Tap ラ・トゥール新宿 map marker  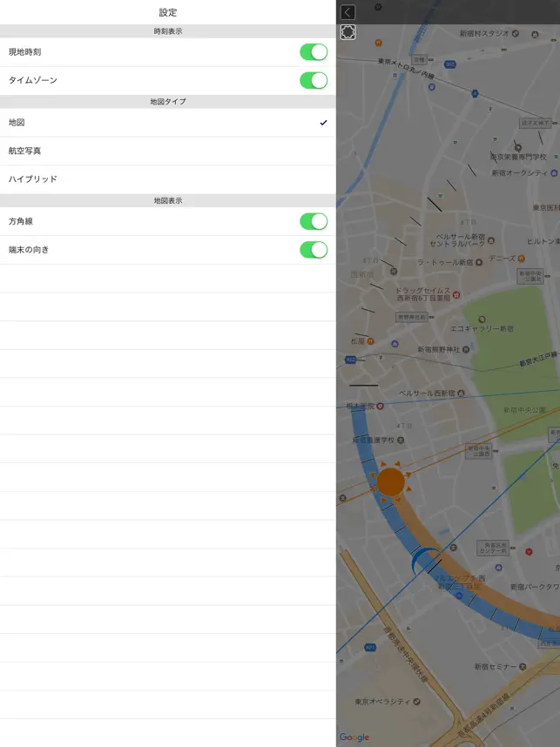coord(479,262)
